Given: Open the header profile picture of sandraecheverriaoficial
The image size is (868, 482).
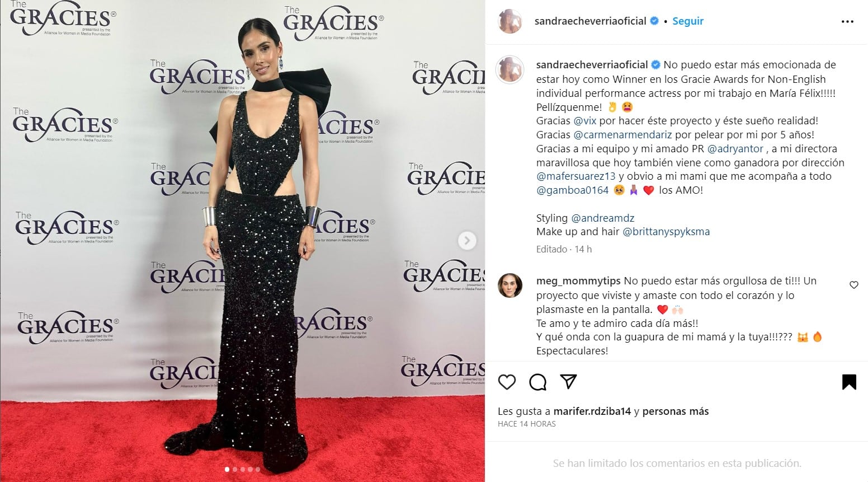Looking at the screenshot, I should 510,21.
